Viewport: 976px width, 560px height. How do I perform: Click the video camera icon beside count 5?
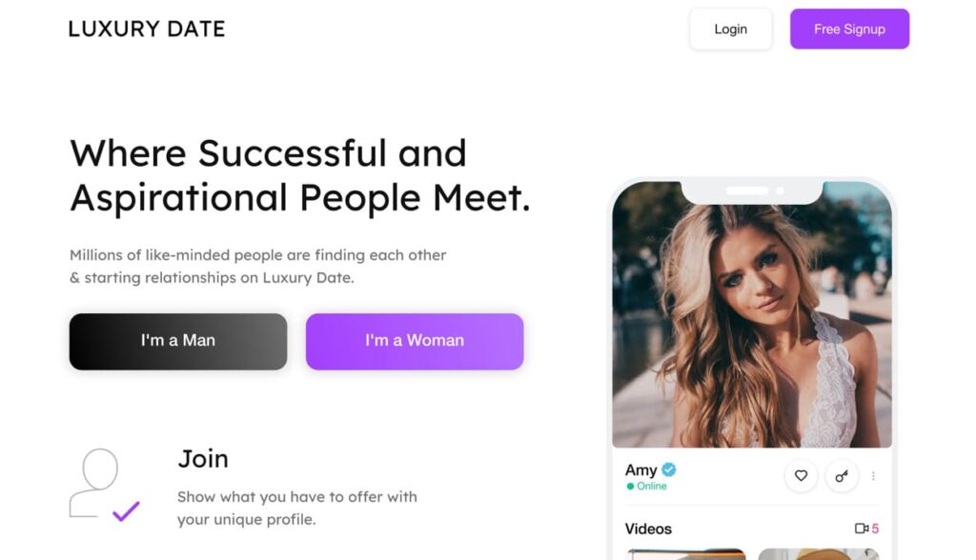pyautogui.click(x=861, y=528)
